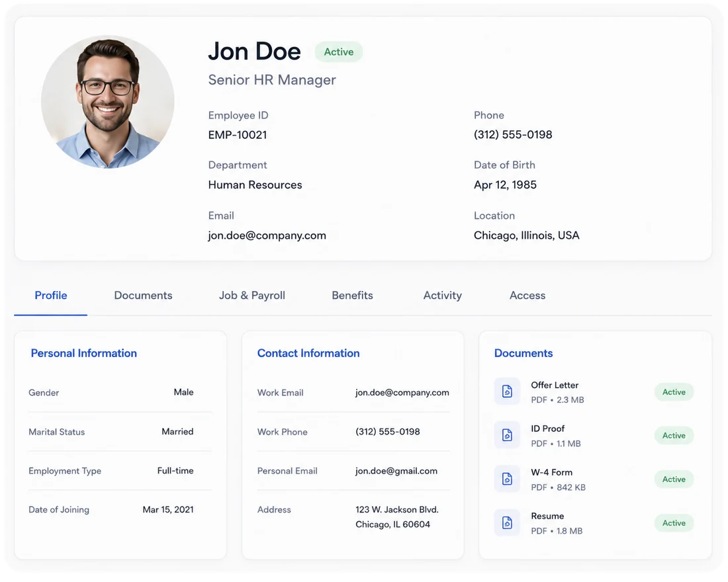
Task: Go to the Activity tab
Action: 443,296
